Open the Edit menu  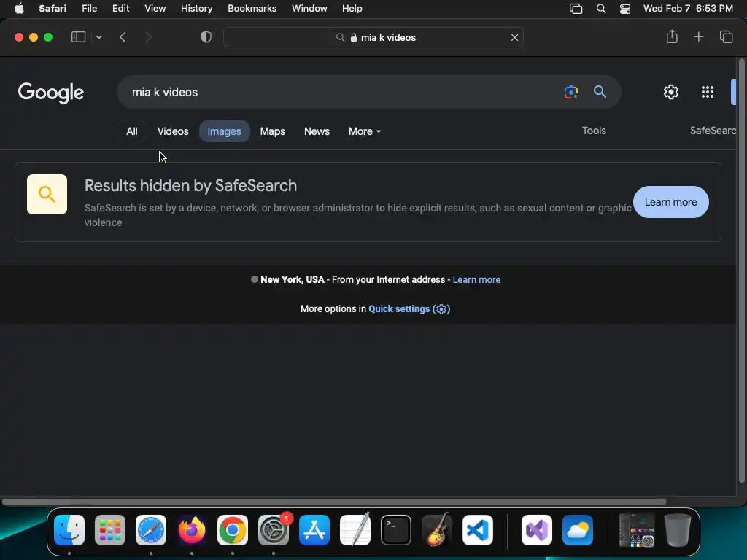coord(120,8)
